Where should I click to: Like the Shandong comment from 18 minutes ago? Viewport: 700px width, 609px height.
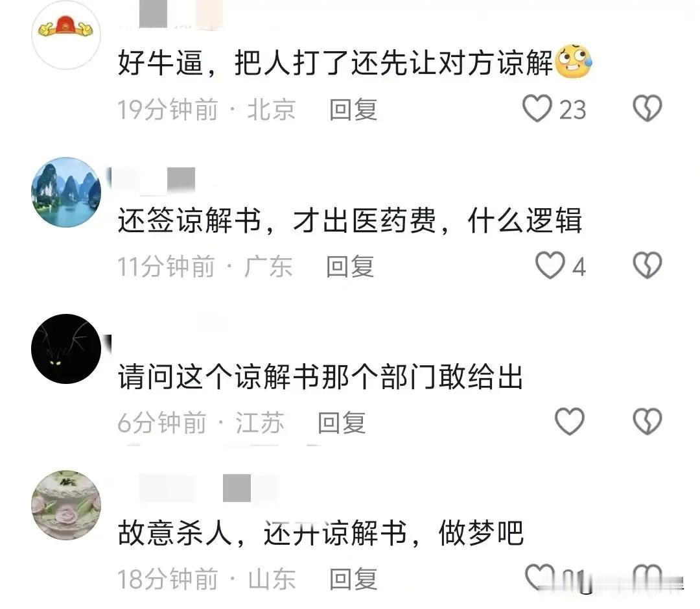[539, 577]
